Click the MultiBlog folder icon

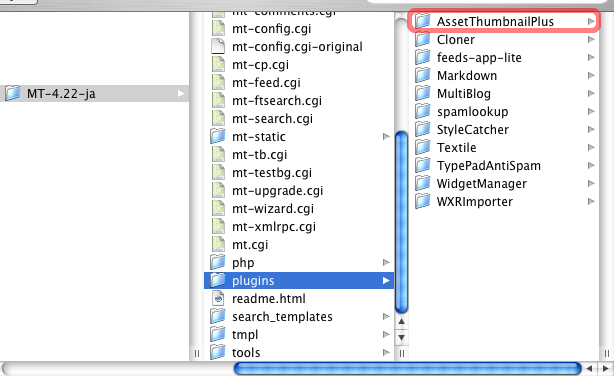423,93
